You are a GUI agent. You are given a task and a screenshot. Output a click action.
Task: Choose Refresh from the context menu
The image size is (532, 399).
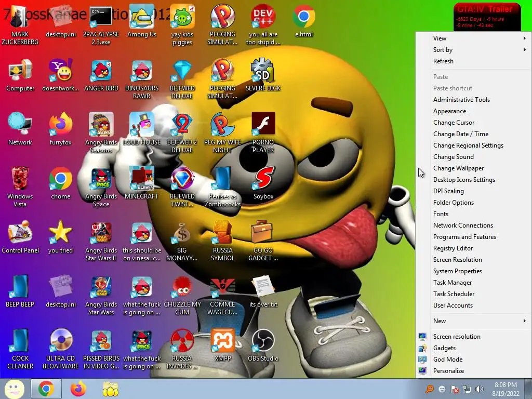click(473, 61)
